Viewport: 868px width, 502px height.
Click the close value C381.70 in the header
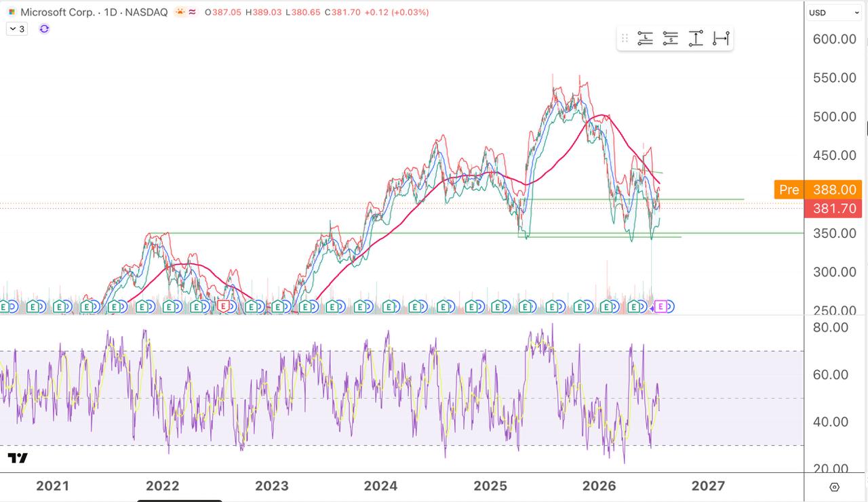tap(342, 12)
